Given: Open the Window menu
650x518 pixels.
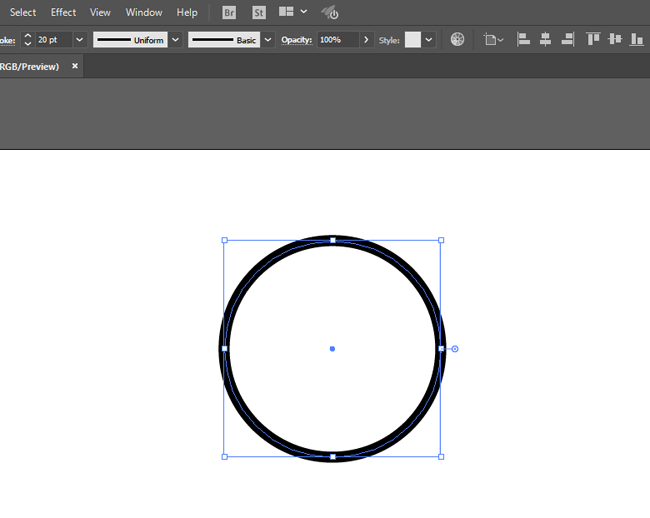Looking at the screenshot, I should (144, 12).
